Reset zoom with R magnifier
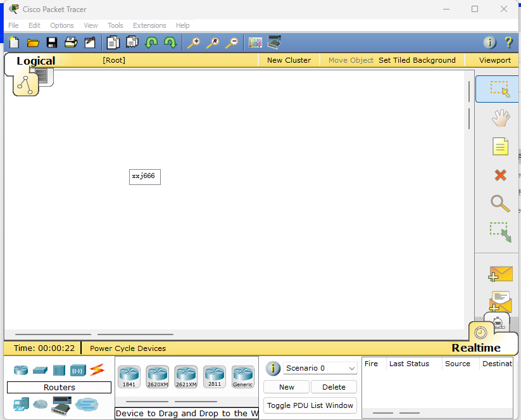Screen dimensions: 521x420 (213, 43)
